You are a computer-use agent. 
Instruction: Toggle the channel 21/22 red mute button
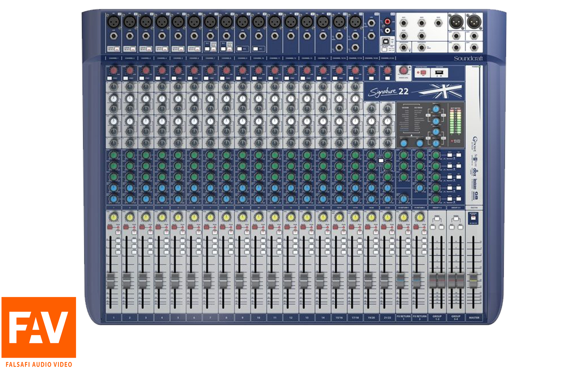point(384,228)
